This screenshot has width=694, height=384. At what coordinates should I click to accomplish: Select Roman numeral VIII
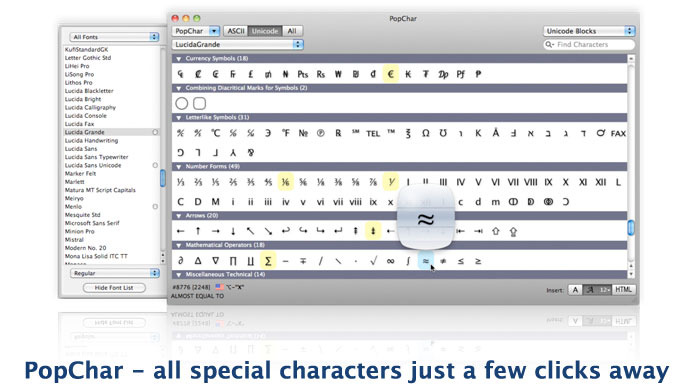point(530,182)
